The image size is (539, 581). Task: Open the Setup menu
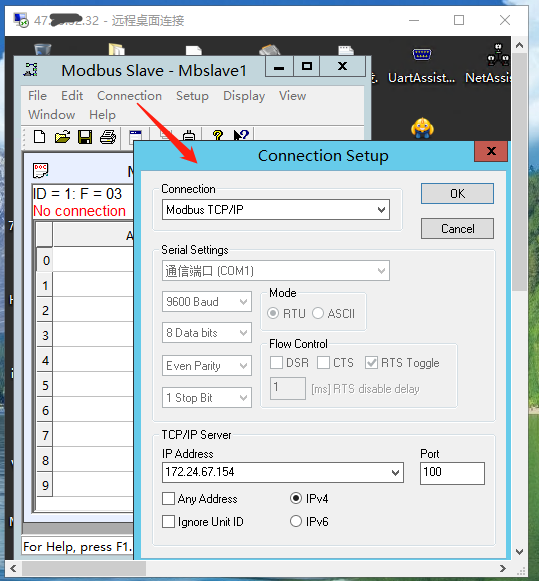click(192, 96)
